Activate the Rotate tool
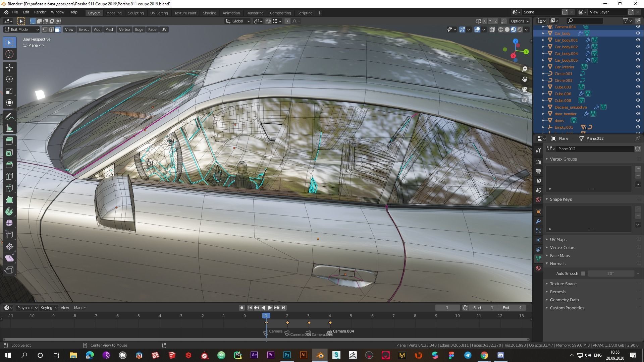This screenshot has width=644, height=362. (9, 79)
